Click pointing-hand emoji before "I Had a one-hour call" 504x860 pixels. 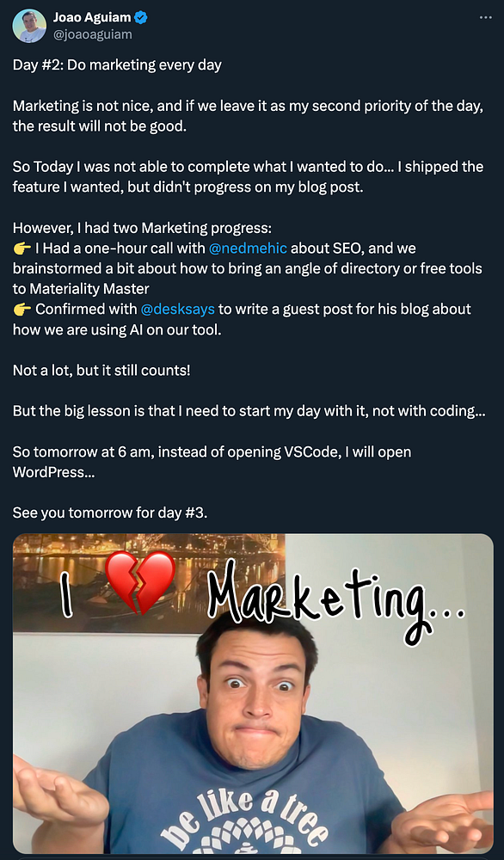[x=22, y=249]
